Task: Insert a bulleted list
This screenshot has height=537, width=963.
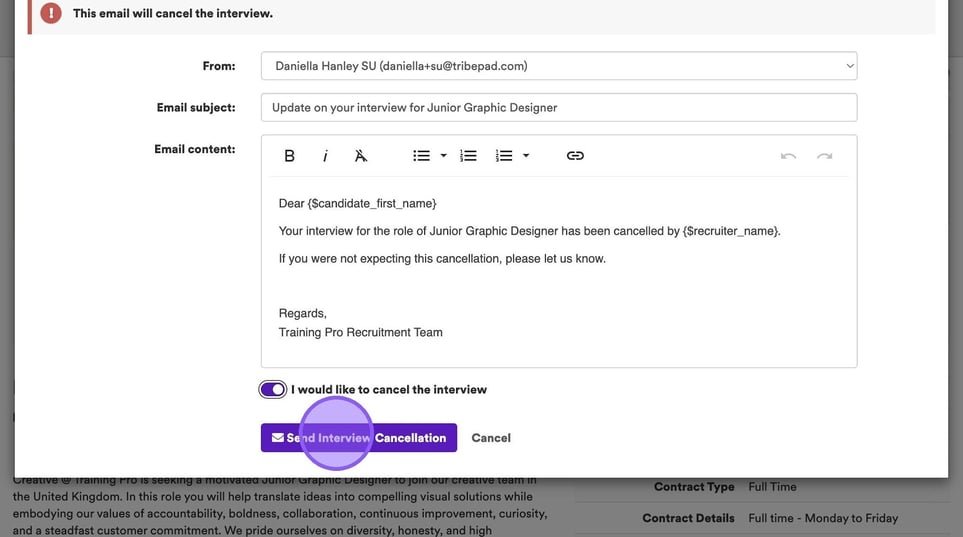Action: point(421,156)
